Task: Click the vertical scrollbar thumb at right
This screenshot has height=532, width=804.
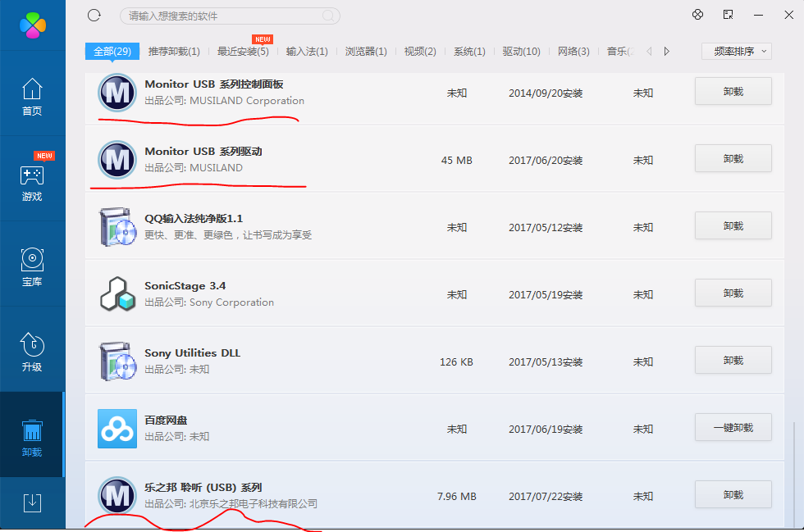Action: (x=794, y=474)
